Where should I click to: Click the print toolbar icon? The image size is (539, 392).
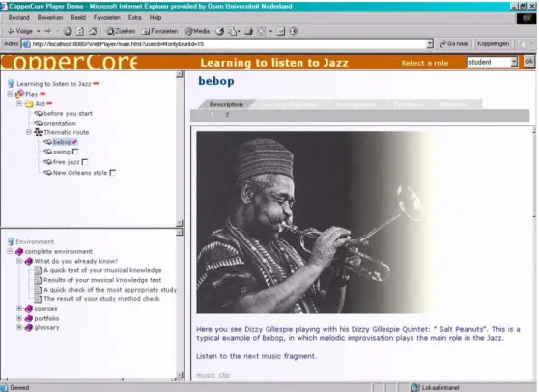tap(248, 31)
